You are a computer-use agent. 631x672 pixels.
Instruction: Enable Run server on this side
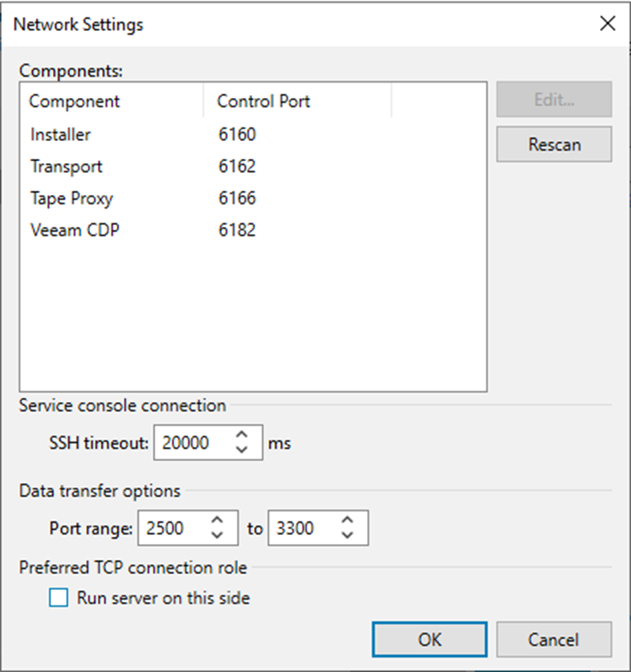58,598
